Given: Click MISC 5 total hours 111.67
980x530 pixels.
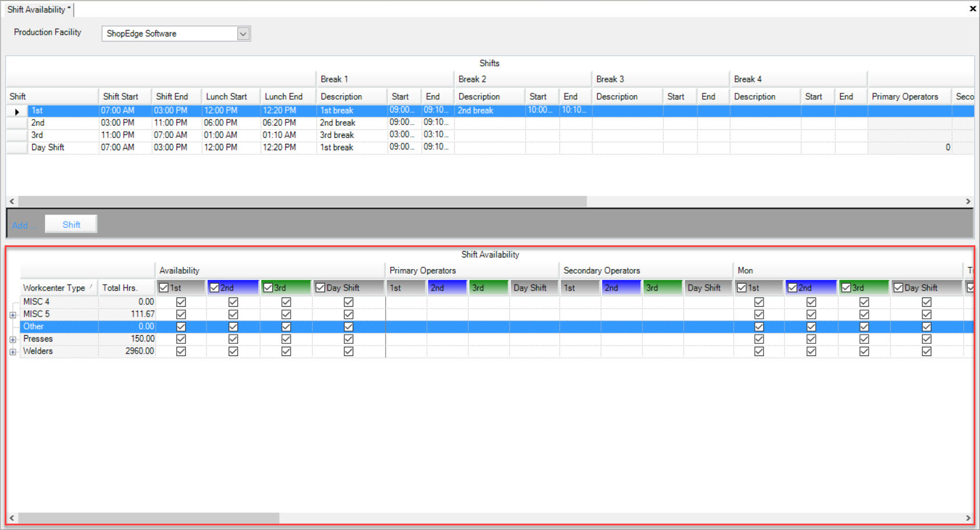Looking at the screenshot, I should click(127, 314).
